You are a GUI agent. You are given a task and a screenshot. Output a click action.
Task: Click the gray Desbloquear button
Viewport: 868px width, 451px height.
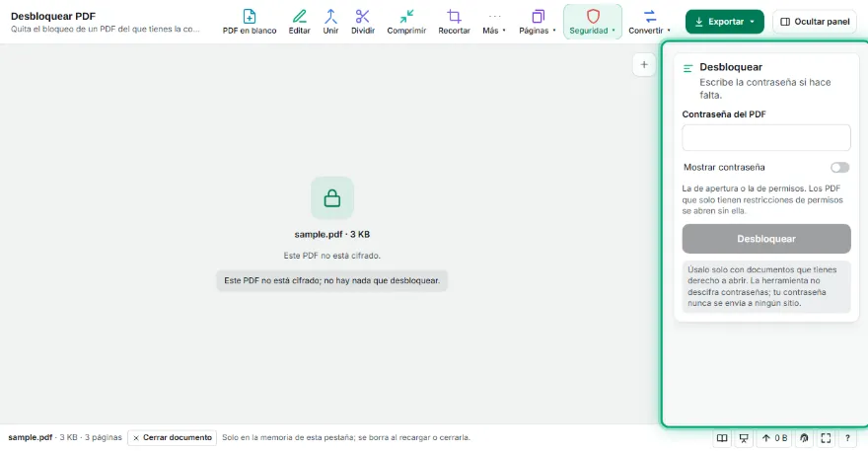pos(766,239)
